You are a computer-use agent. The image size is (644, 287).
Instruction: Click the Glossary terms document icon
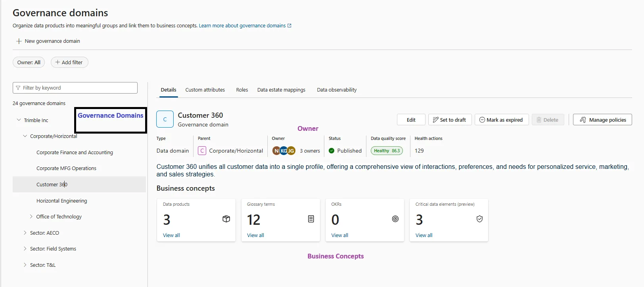(x=311, y=219)
